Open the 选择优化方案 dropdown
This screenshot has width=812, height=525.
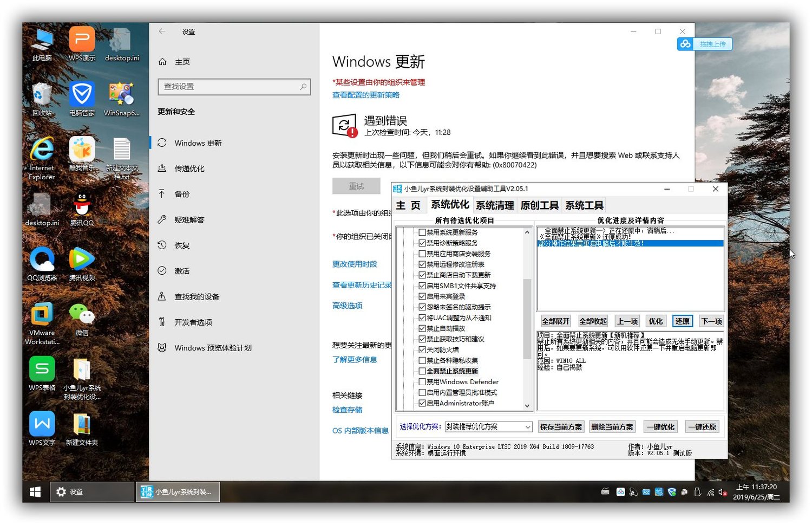pos(488,427)
